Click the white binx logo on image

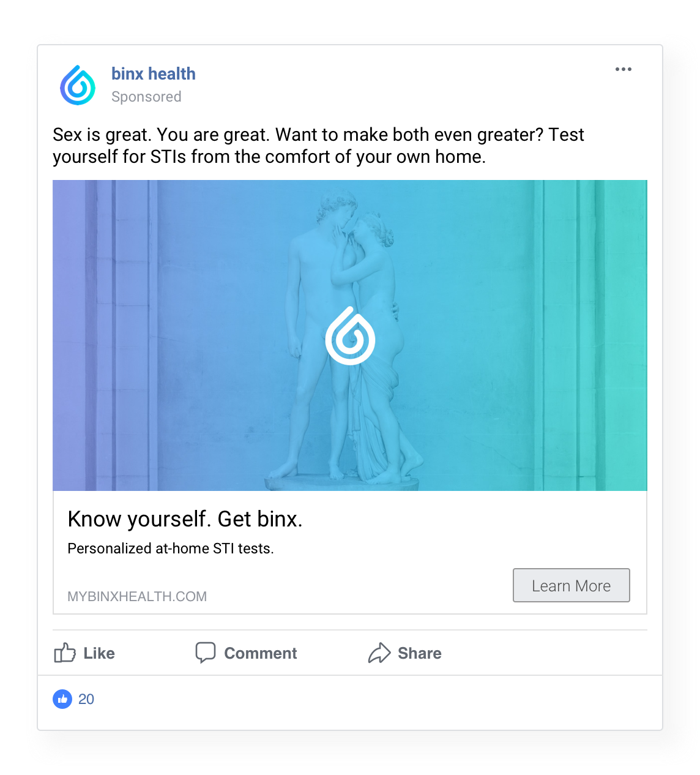(350, 336)
